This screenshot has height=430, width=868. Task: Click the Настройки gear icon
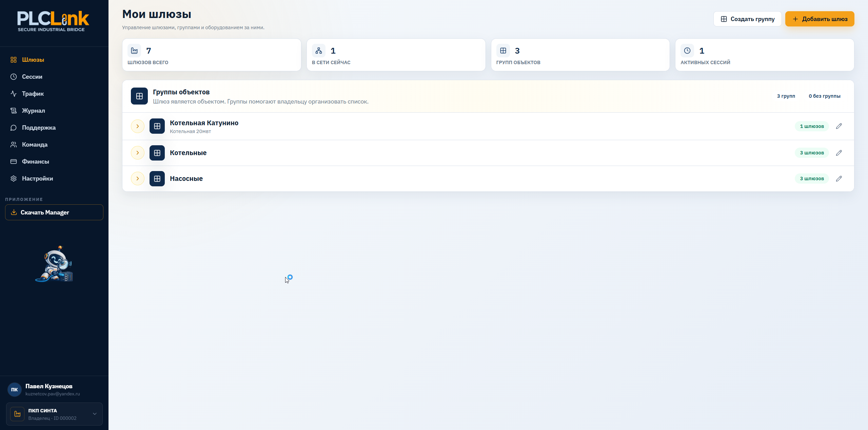[14, 179]
